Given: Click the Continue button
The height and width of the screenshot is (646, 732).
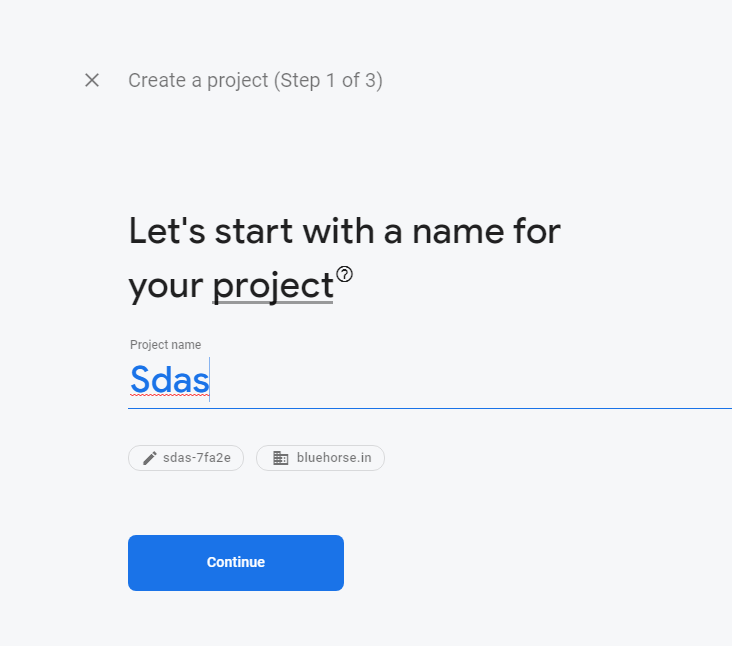Looking at the screenshot, I should [236, 562].
